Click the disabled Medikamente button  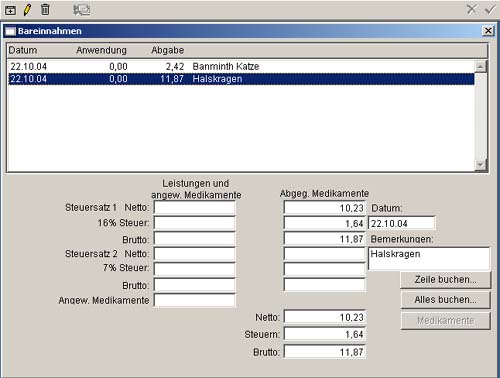coord(446,321)
